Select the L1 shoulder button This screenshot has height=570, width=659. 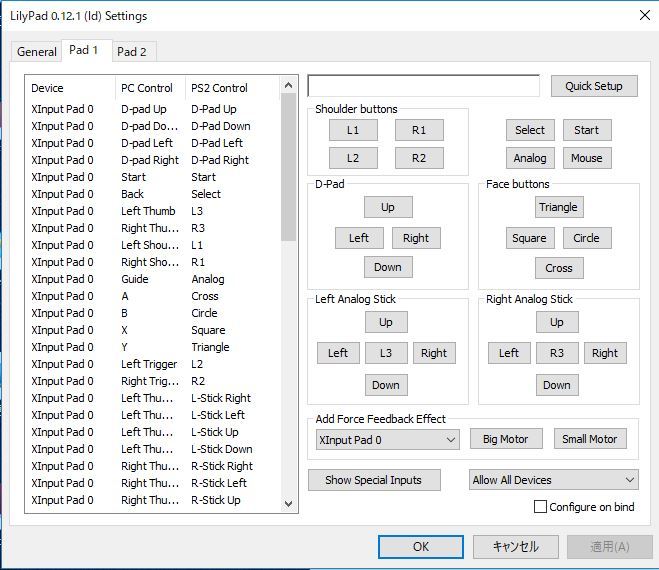pos(353,130)
